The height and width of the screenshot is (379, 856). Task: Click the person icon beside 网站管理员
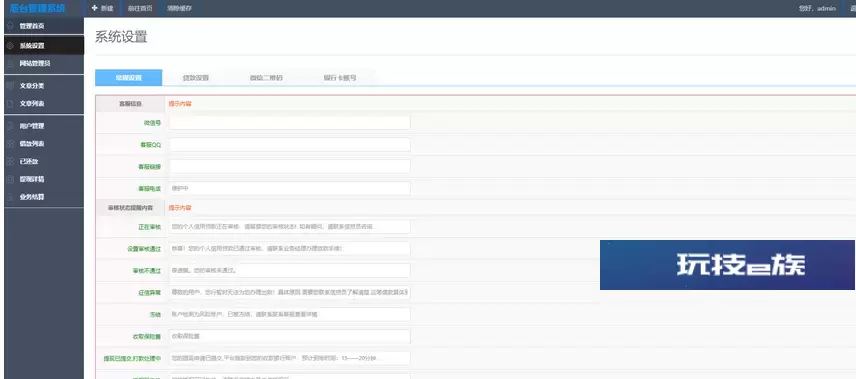pos(10,63)
